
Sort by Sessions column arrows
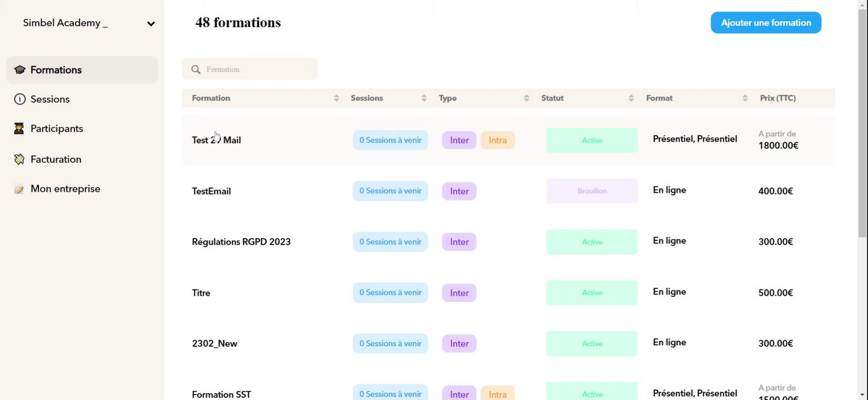tap(424, 98)
